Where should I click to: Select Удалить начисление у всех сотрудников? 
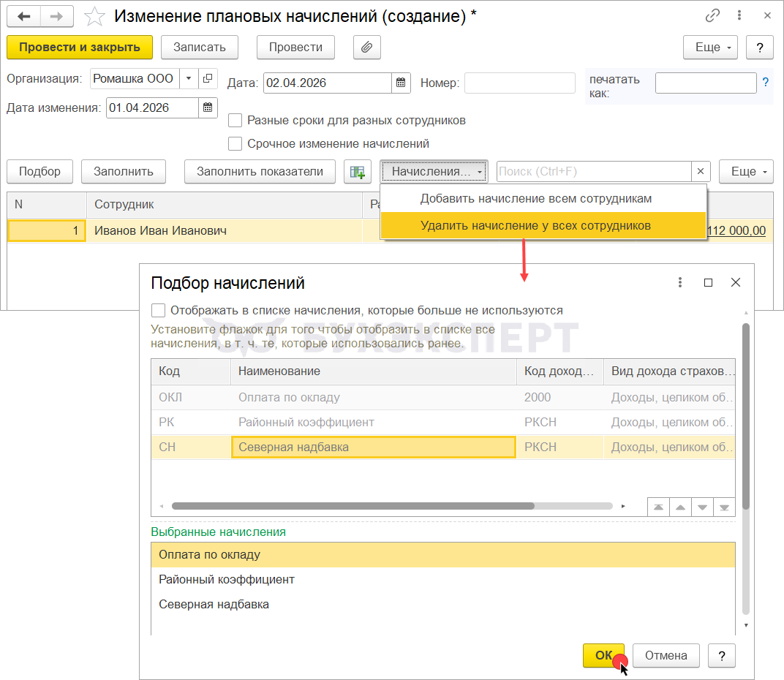tap(535, 225)
